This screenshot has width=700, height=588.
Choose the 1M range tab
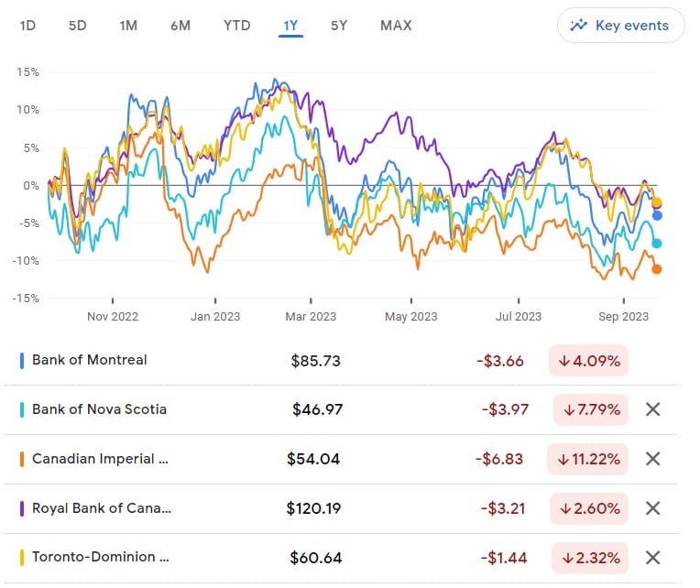coord(128,26)
